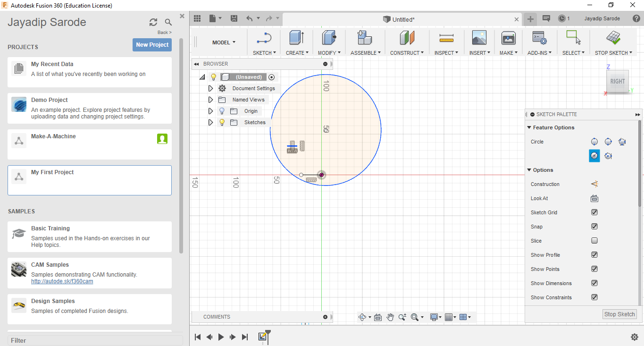Click the Inspect measure ruler icon
Image resolution: width=644 pixels, height=346 pixels.
coord(446,38)
